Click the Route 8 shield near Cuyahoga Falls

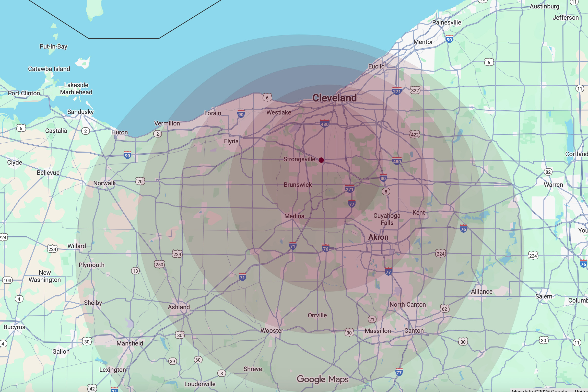(x=386, y=192)
